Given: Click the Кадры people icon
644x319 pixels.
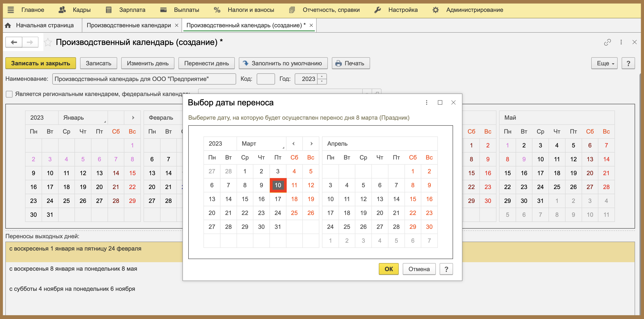Looking at the screenshot, I should pyautogui.click(x=62, y=10).
